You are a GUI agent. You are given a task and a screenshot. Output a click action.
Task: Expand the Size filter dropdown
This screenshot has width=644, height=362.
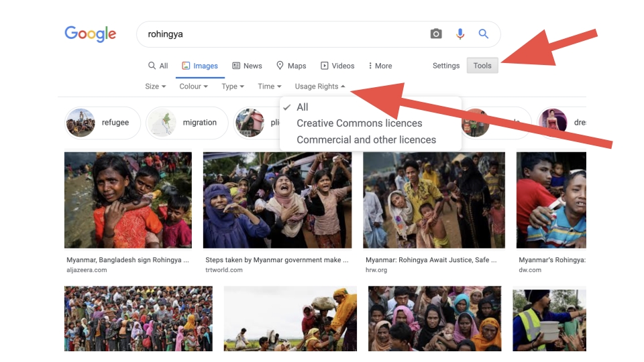[155, 86]
